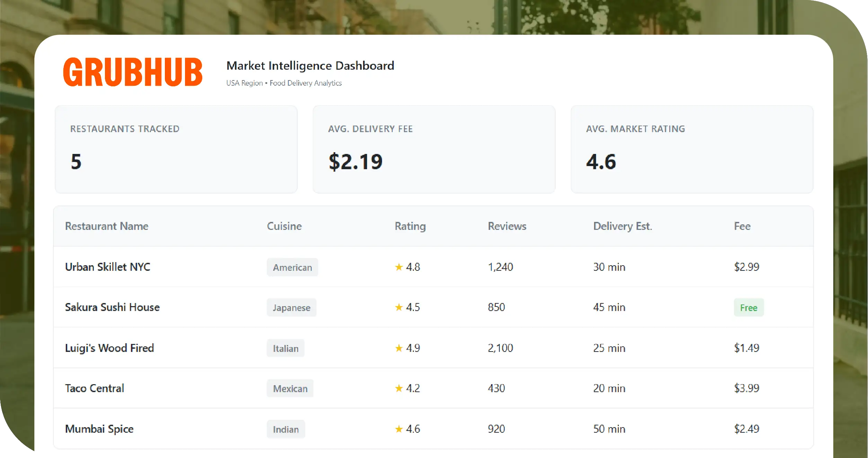868x458 pixels.
Task: Sort by the Rating column header
Action: 410,226
